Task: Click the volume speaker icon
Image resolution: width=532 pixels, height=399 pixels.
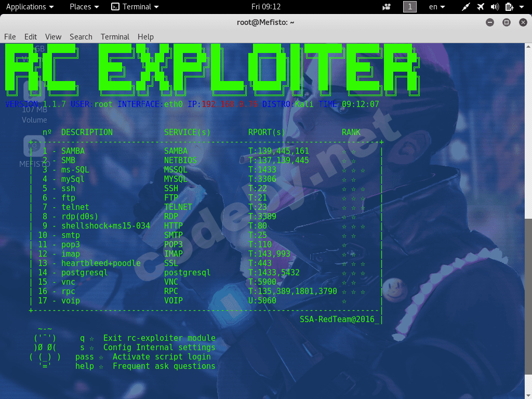Action: (x=495, y=7)
